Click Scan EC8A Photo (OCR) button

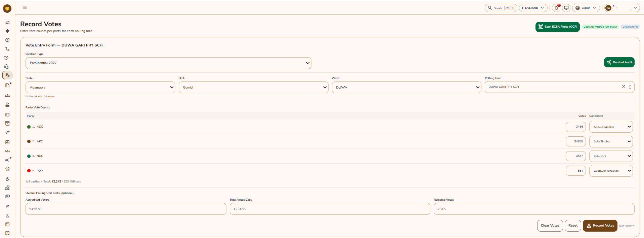[x=558, y=27]
